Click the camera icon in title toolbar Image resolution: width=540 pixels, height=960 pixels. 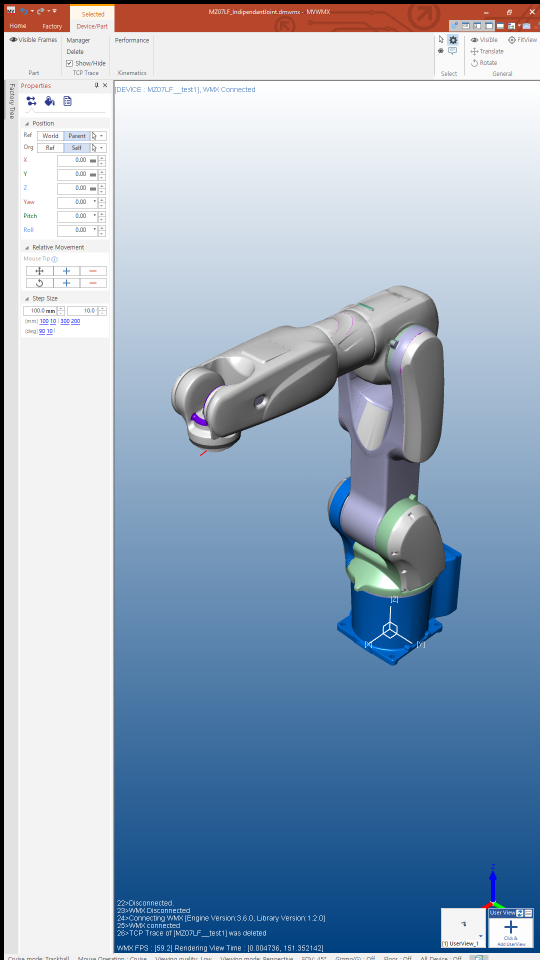pyautogui.click(x=527, y=26)
